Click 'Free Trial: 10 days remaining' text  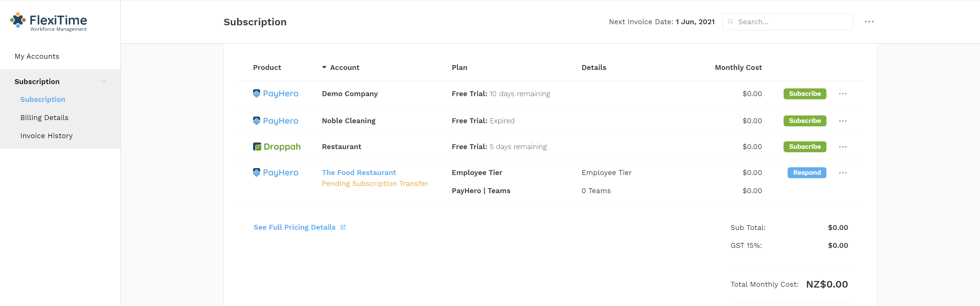pyautogui.click(x=501, y=94)
